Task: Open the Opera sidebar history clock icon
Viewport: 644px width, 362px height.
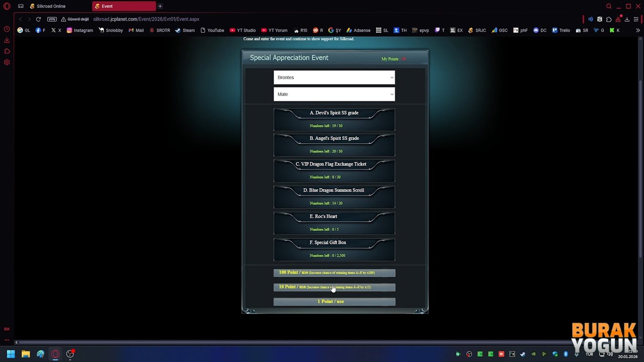Action: pos(7,29)
